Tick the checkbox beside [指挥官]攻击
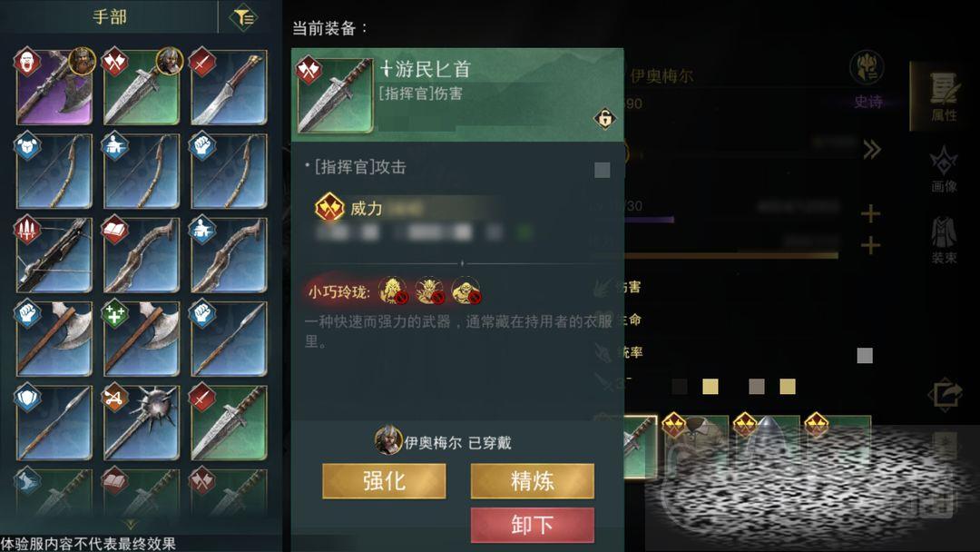980x552 pixels. 602,170
